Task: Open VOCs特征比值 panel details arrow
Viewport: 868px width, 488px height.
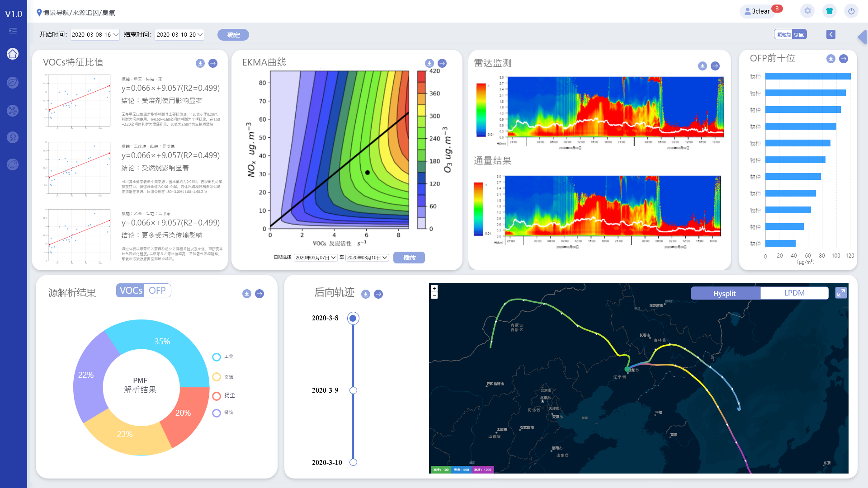Action: point(213,63)
